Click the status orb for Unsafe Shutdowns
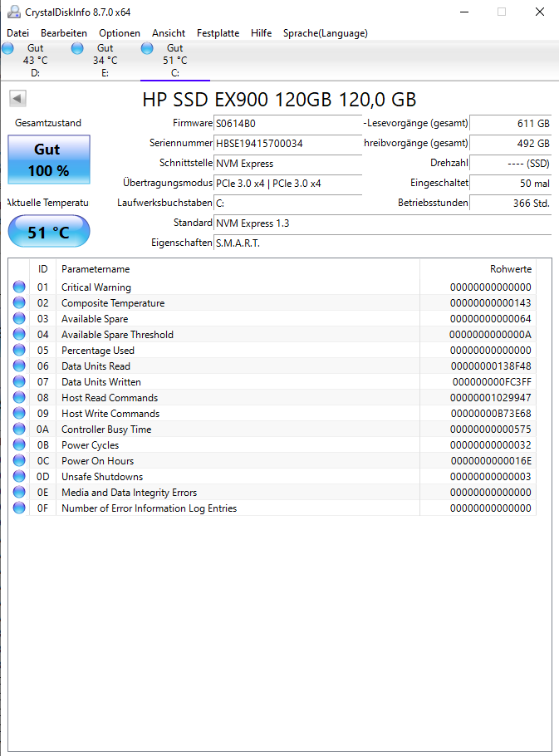Viewport: 559px width, 756px height. tap(19, 476)
